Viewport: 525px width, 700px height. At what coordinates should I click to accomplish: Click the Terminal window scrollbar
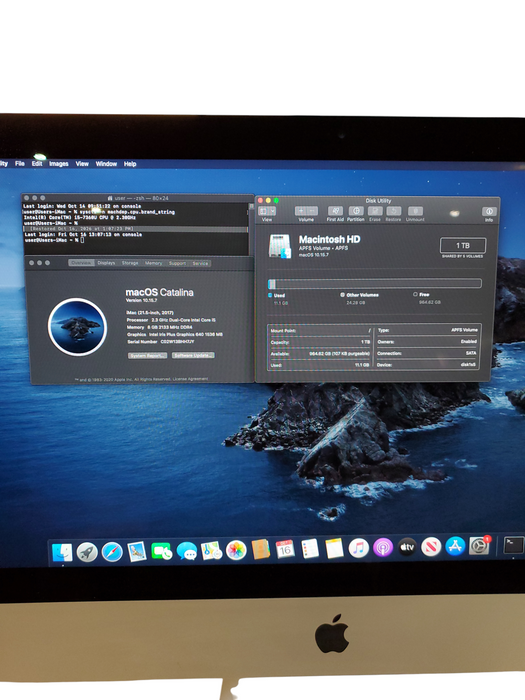point(251,228)
